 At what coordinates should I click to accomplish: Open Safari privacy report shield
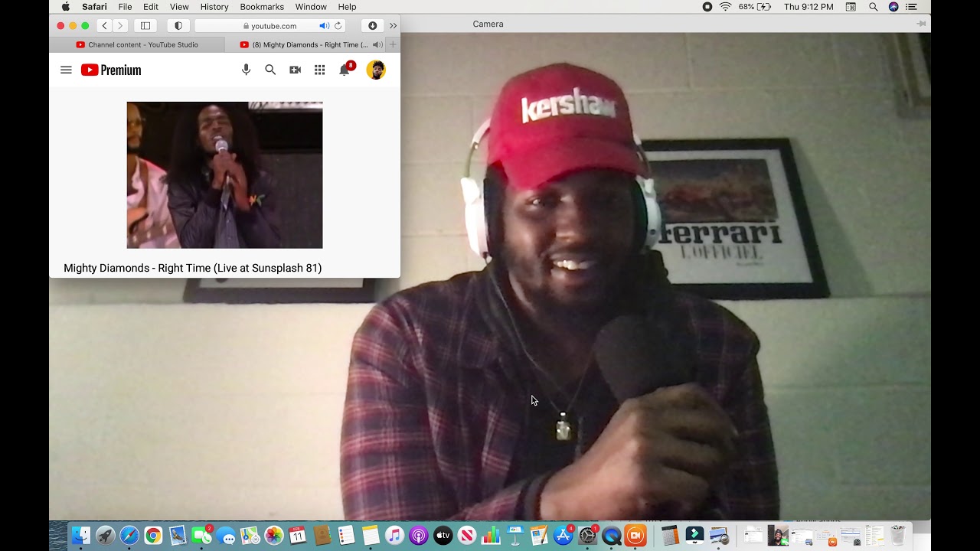(x=178, y=25)
